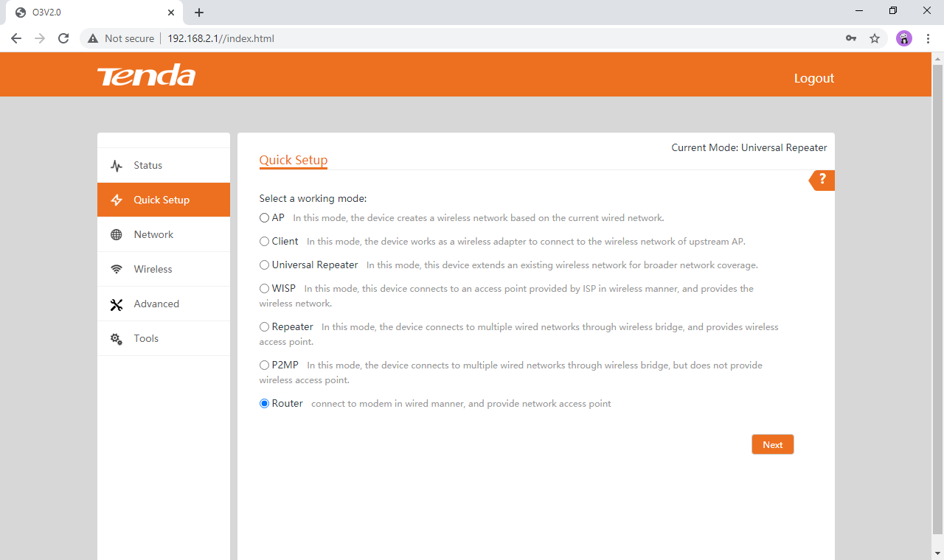This screenshot has height=560, width=944.
Task: Click the Next button
Action: (x=773, y=444)
